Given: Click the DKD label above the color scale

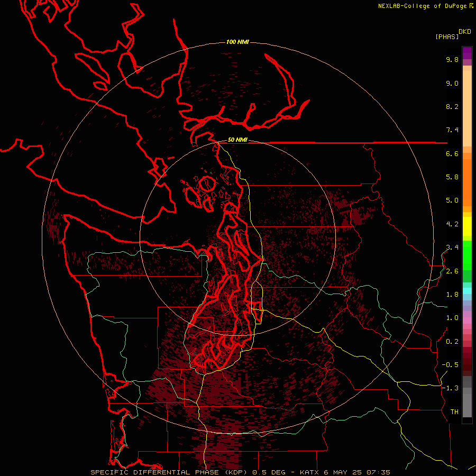Looking at the screenshot, I should tap(465, 32).
